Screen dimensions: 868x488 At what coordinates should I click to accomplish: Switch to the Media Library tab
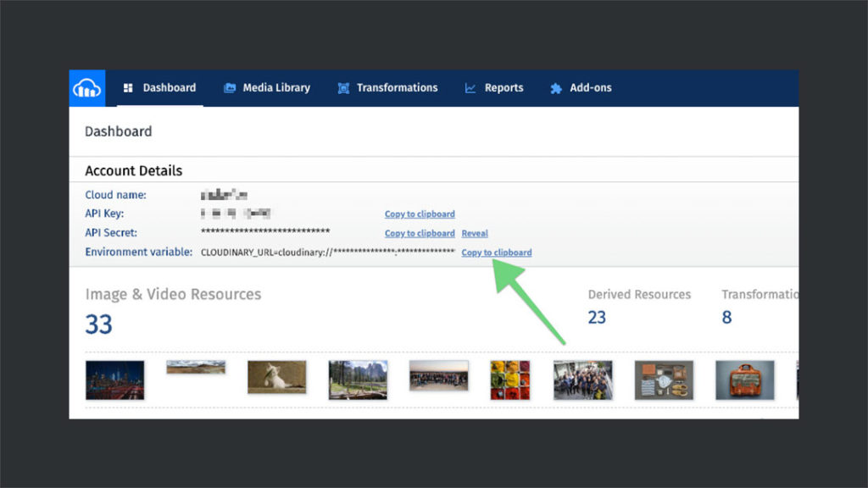267,88
